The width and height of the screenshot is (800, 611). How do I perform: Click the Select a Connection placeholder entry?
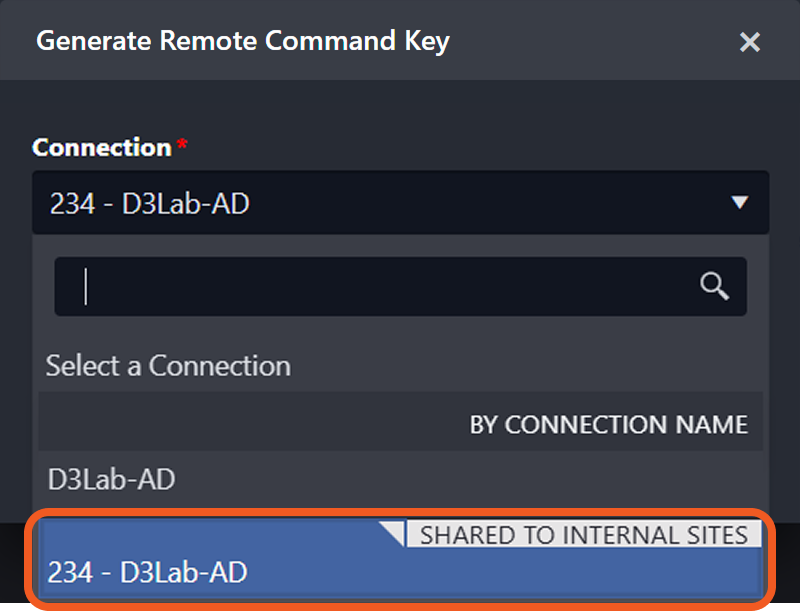(168, 366)
